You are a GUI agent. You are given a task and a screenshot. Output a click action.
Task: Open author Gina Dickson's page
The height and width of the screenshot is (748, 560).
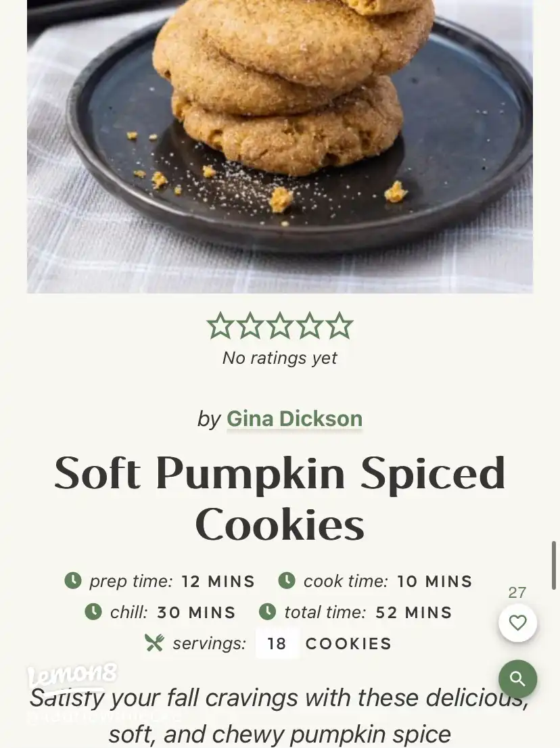click(294, 419)
